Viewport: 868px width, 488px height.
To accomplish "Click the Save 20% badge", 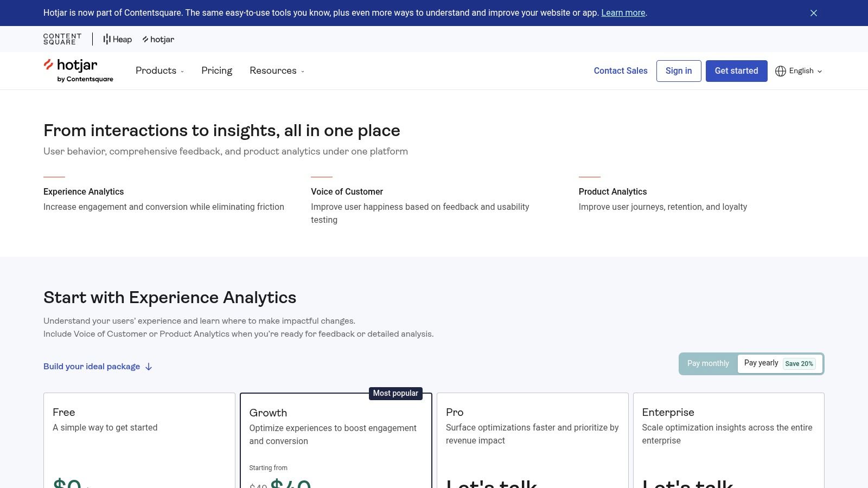I will (x=799, y=363).
